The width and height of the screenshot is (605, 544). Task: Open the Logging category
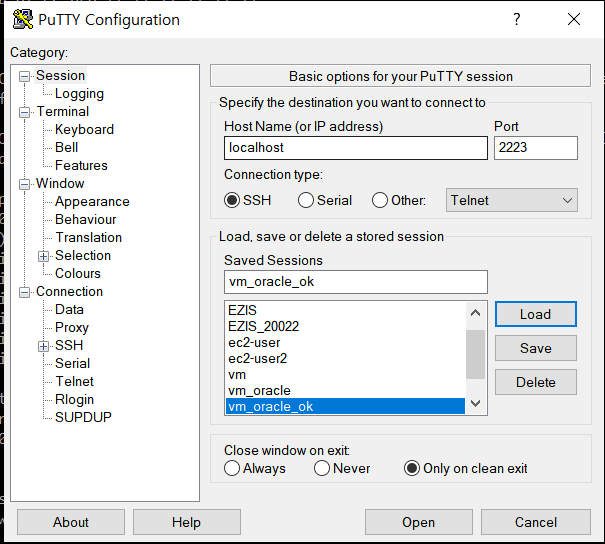79,94
